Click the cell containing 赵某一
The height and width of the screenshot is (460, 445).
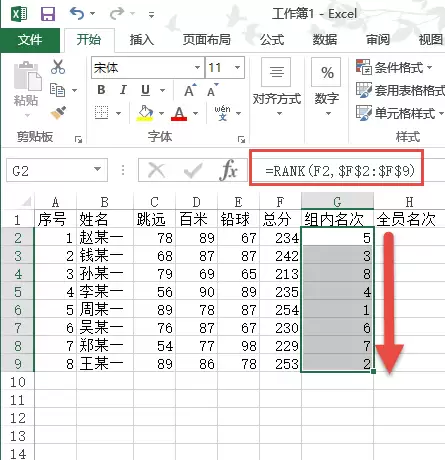click(x=105, y=238)
